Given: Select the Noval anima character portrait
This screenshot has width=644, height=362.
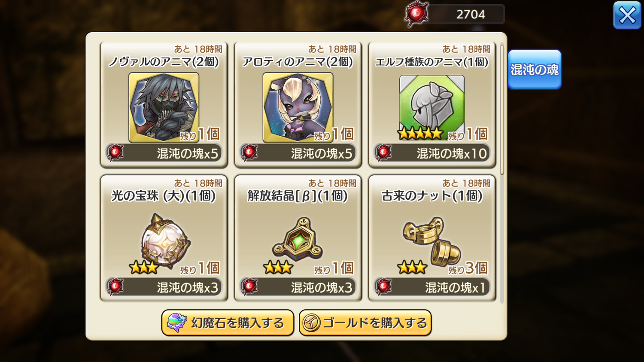Looking at the screenshot, I should pos(164,107).
